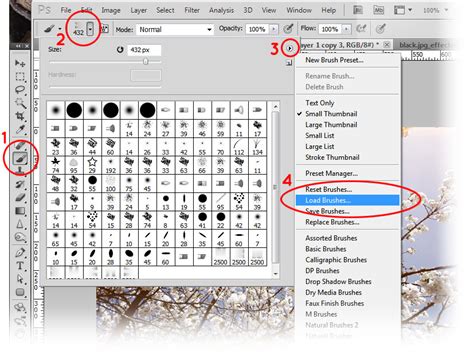Click the brush list scrollbar thumb
This screenshot has height=363, width=474.
(x=275, y=187)
